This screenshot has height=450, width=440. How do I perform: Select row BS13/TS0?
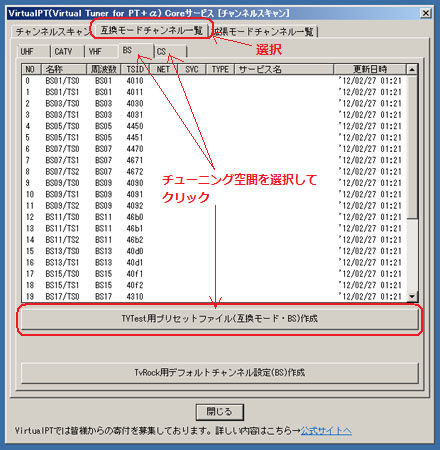point(214,251)
